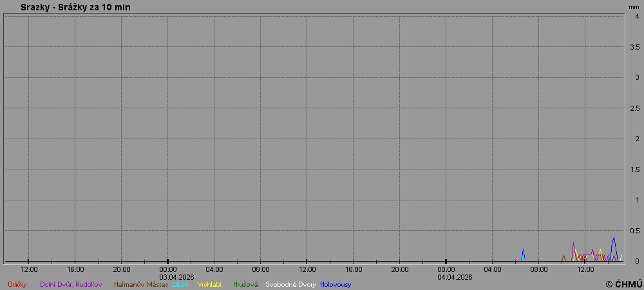Click the mm unit label
The height and width of the screenshot is (290, 644).
pos(634,6)
